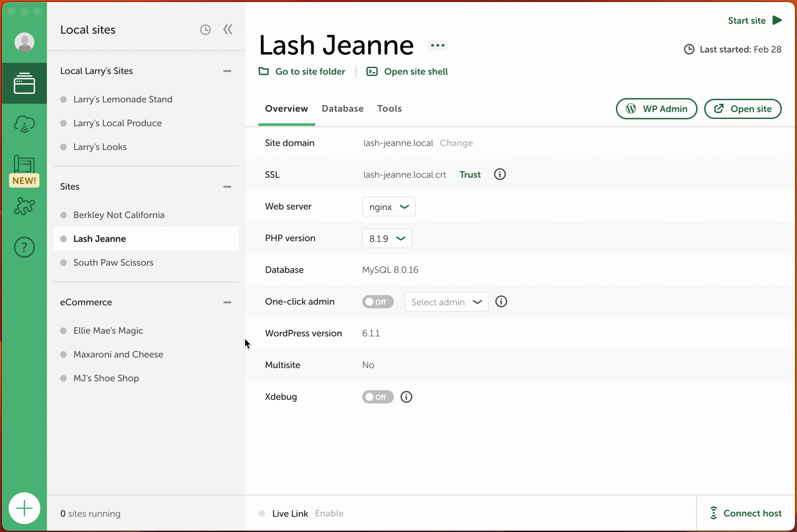Image resolution: width=797 pixels, height=532 pixels.
Task: Open the Web server nginx dropdown
Action: point(389,207)
